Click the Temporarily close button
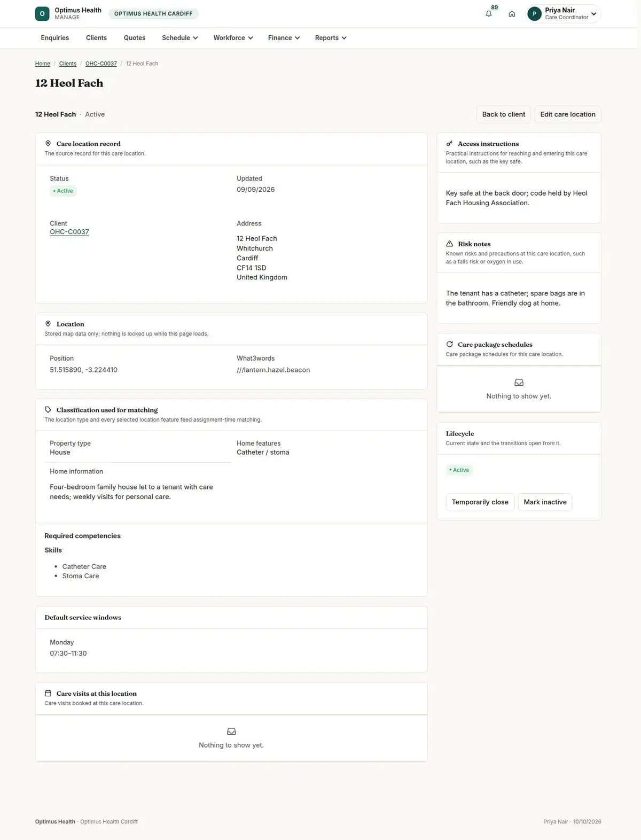Screen dimensions: 641x840 480,502
